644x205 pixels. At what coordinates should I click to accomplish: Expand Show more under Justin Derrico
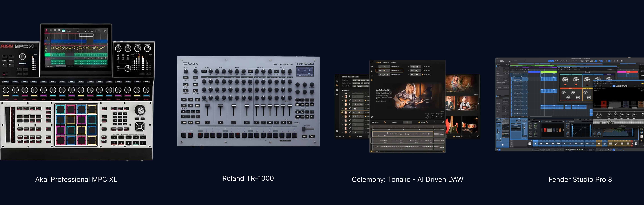(379, 99)
